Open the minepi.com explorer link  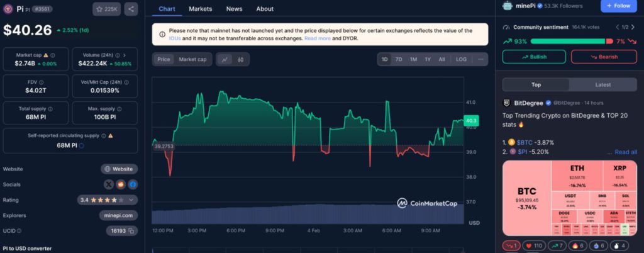click(118, 215)
